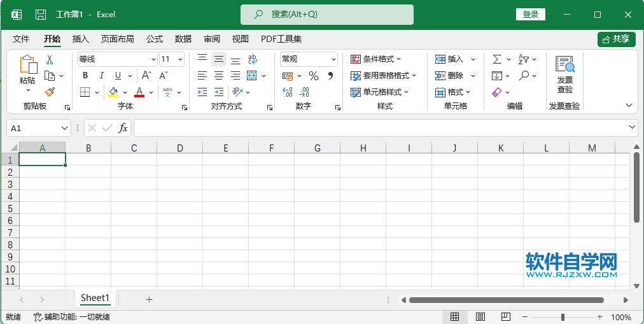Image resolution: width=644 pixels, height=324 pixels.
Task: Click the zoom slider handle
Action: pyautogui.click(x=563, y=316)
